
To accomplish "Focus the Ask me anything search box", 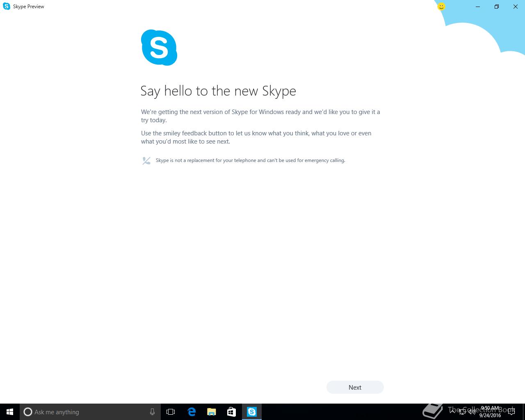I will click(x=90, y=412).
